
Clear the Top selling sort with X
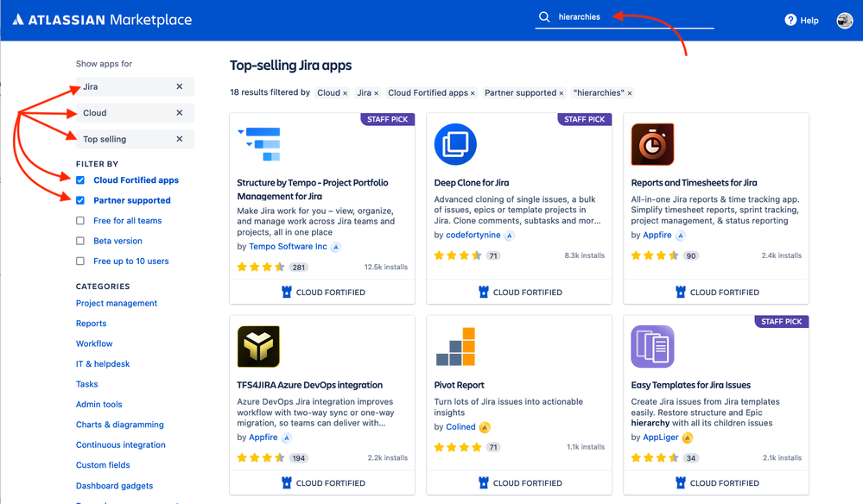click(x=180, y=139)
